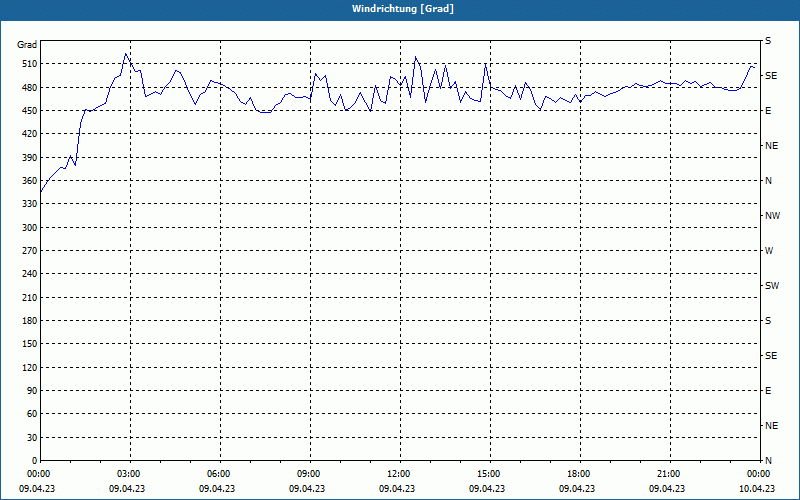
Task: Click the 15:00 time axis label
Action: pyautogui.click(x=490, y=474)
